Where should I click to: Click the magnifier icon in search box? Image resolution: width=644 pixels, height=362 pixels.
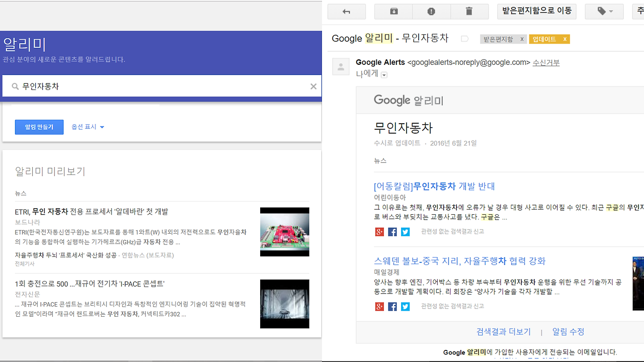[14, 86]
